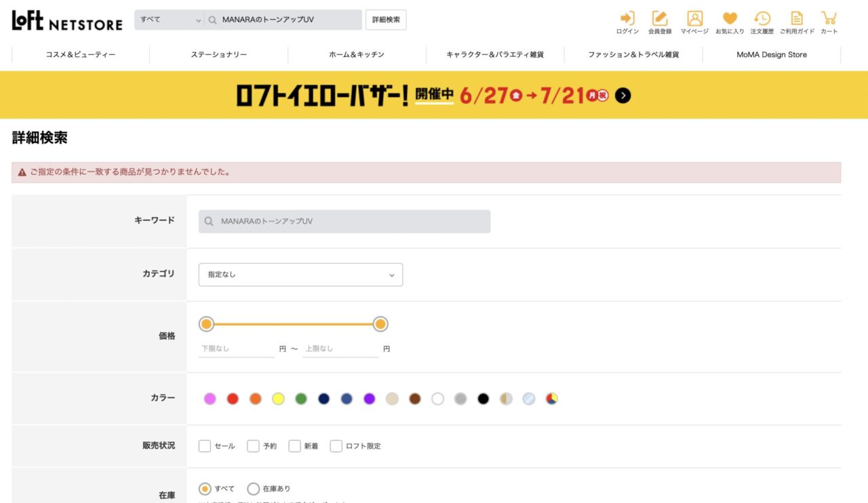Screen dimensions: 868x503
Task: Select the medium blue color swatch
Action: pyautogui.click(x=347, y=399)
